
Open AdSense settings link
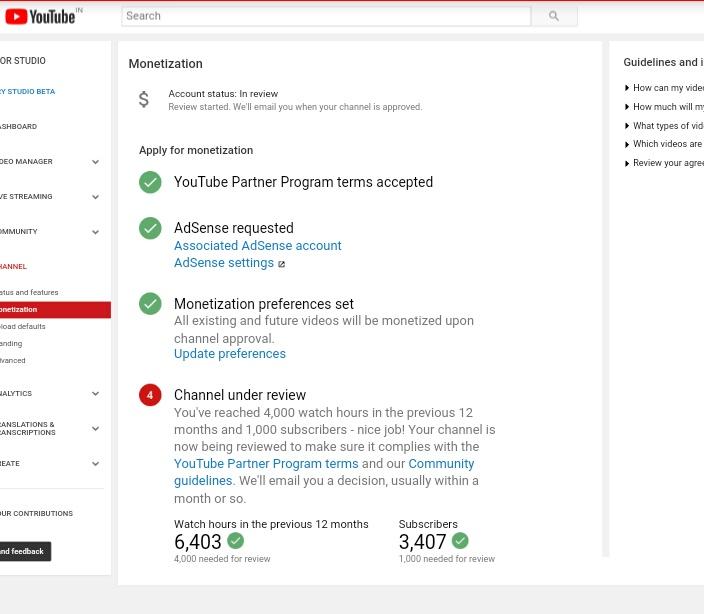click(x=224, y=263)
